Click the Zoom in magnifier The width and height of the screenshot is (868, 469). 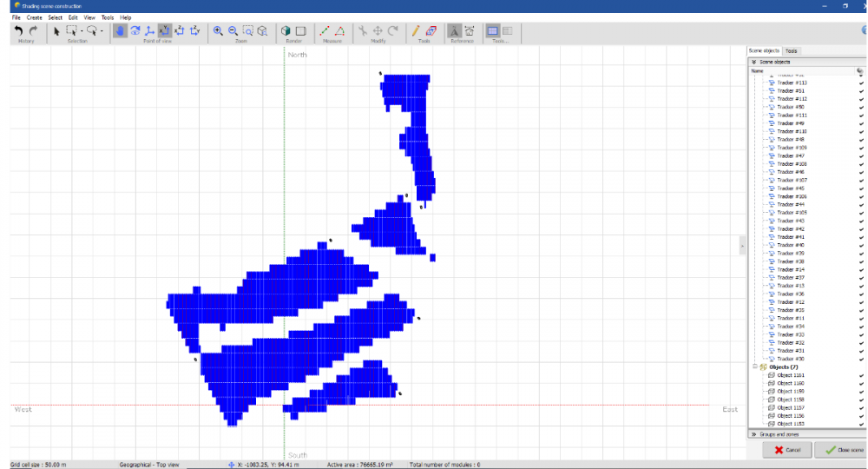pyautogui.click(x=219, y=30)
